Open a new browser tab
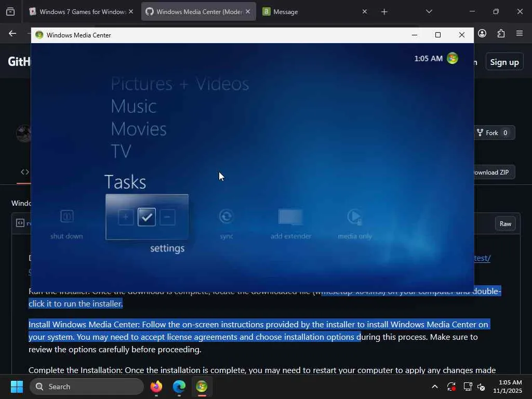Screen dimensions: 532x399 (384, 12)
